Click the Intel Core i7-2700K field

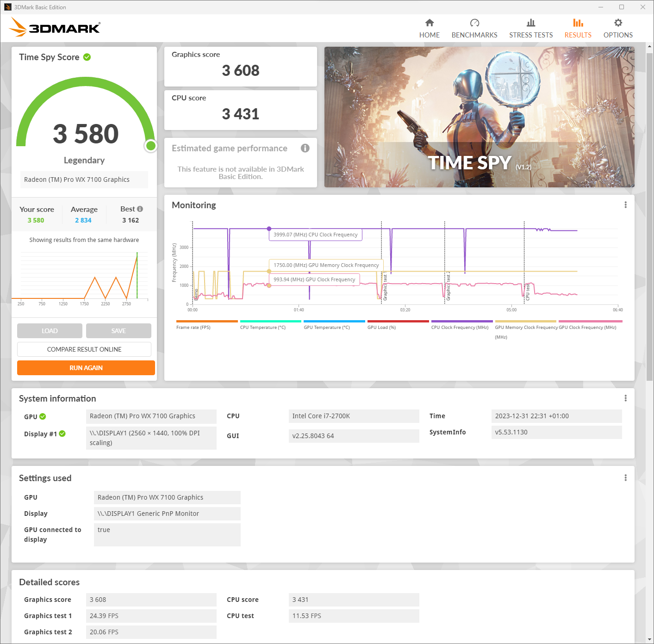pyautogui.click(x=354, y=416)
